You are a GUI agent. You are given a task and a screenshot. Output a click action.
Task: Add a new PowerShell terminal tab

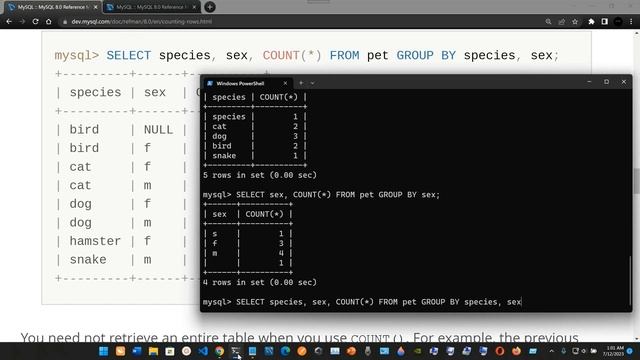click(301, 83)
